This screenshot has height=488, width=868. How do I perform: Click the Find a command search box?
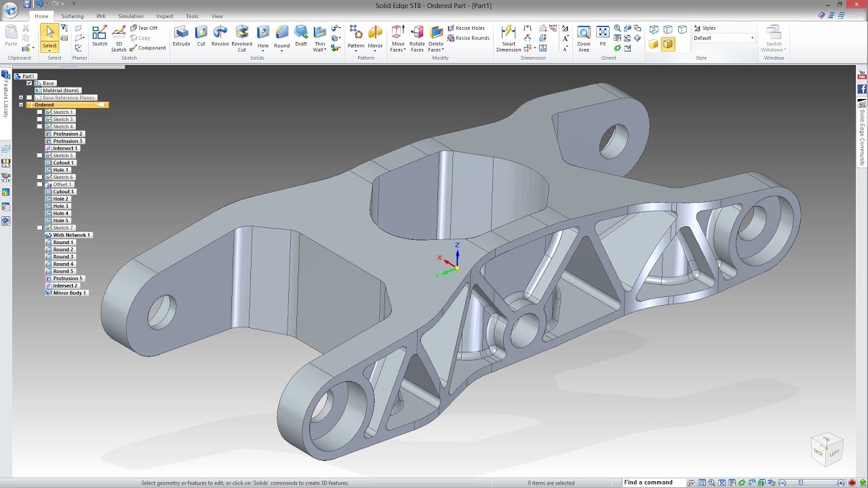point(654,483)
